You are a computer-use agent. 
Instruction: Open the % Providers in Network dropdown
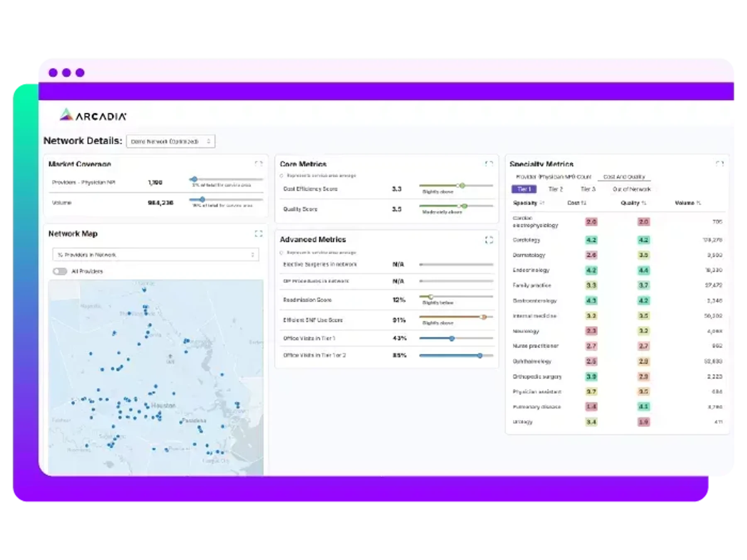pyautogui.click(x=156, y=255)
